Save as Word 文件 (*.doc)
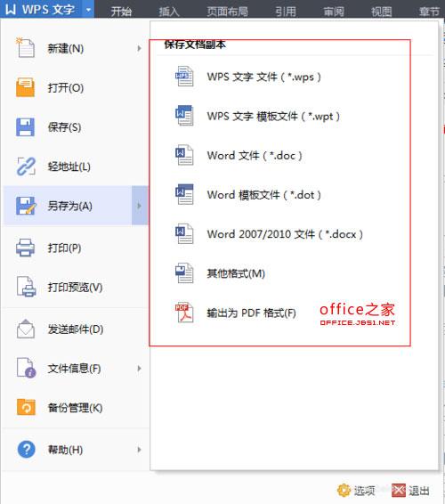Image resolution: width=445 pixels, height=504 pixels. (255, 155)
